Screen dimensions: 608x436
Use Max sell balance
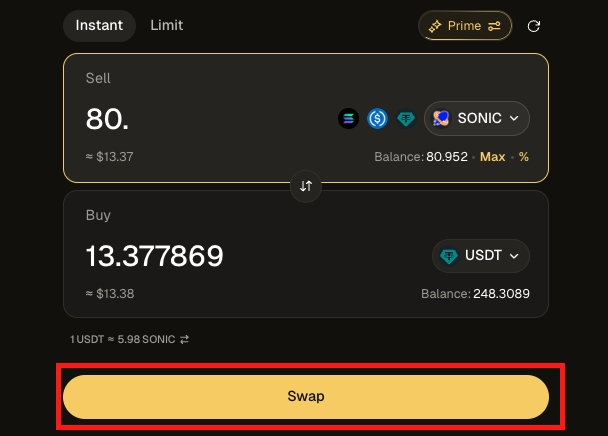tap(492, 157)
